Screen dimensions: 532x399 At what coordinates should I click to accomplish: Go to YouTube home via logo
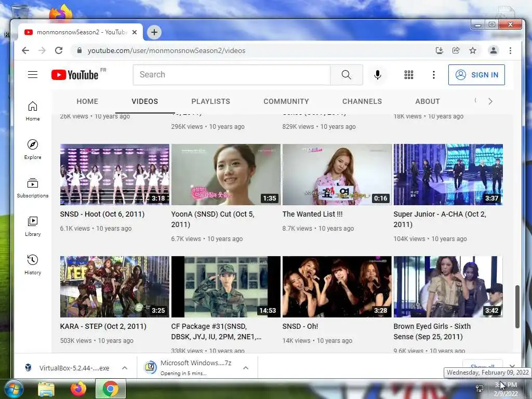pos(75,75)
